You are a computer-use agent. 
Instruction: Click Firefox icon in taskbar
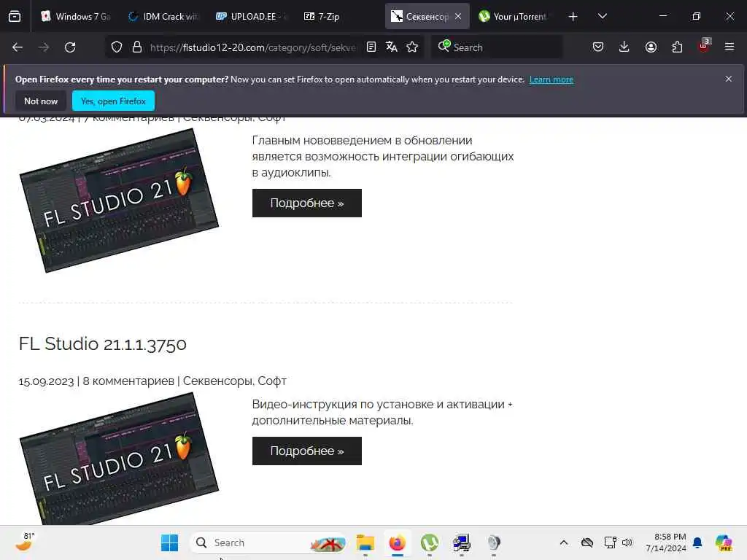pyautogui.click(x=398, y=542)
